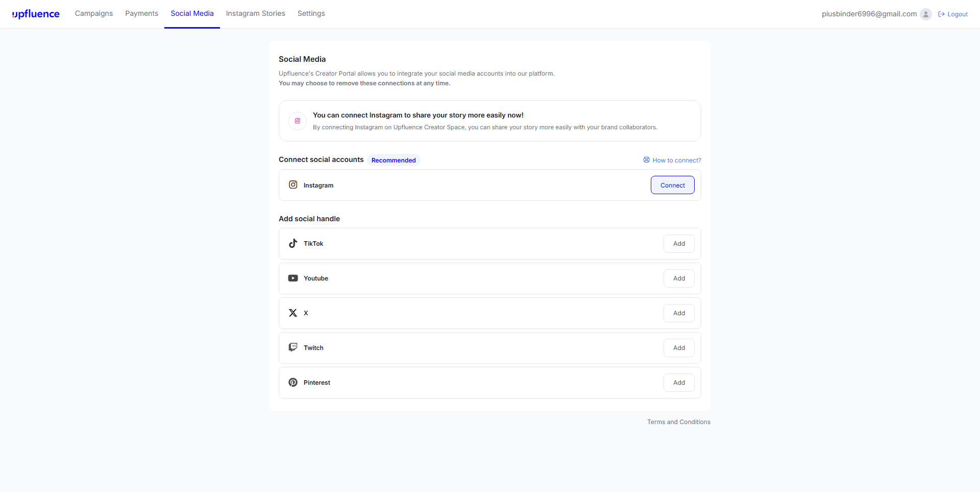The width and height of the screenshot is (980, 492).
Task: Click the Add social handle heading
Action: pos(309,219)
